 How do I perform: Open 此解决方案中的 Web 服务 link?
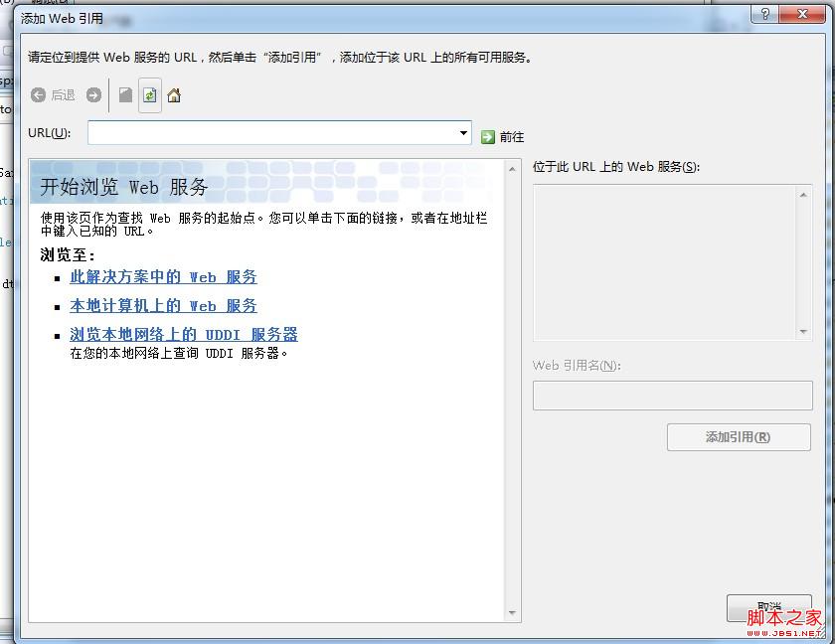(x=163, y=277)
